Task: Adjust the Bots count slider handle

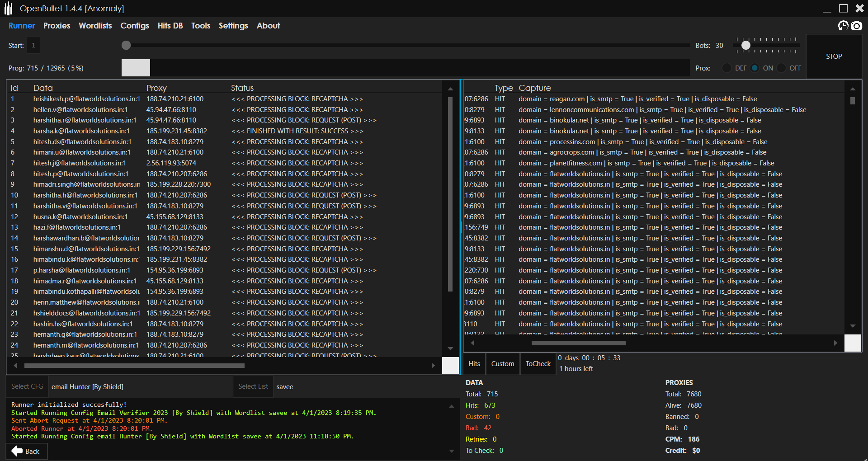Action: (x=746, y=45)
